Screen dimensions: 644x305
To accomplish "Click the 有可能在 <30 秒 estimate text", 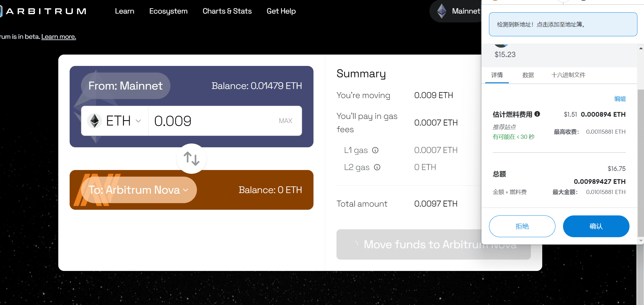I will pyautogui.click(x=514, y=137).
